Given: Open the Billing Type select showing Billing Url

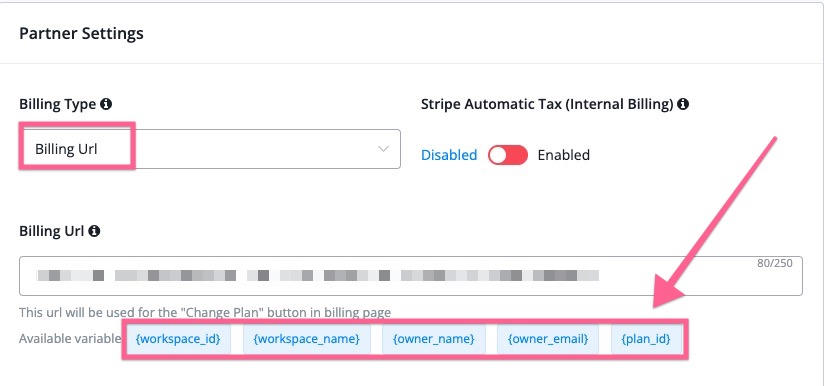Looking at the screenshot, I should (x=210, y=149).
